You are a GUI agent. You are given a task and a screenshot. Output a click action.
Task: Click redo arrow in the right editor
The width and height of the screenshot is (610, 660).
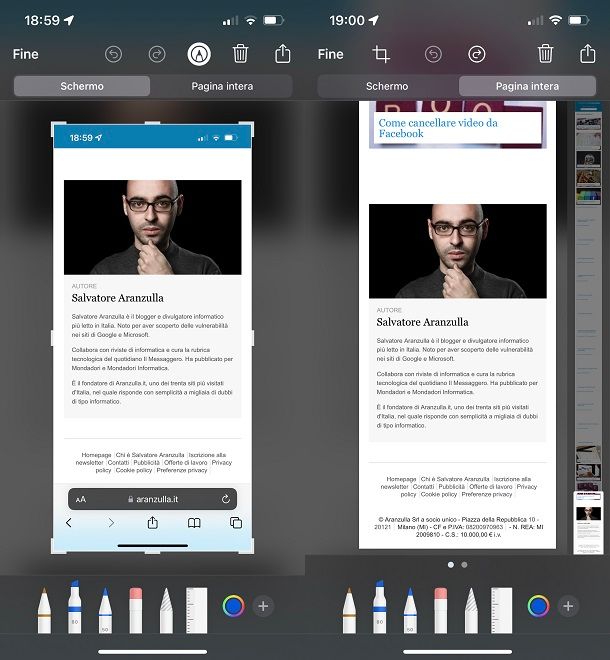click(x=477, y=54)
